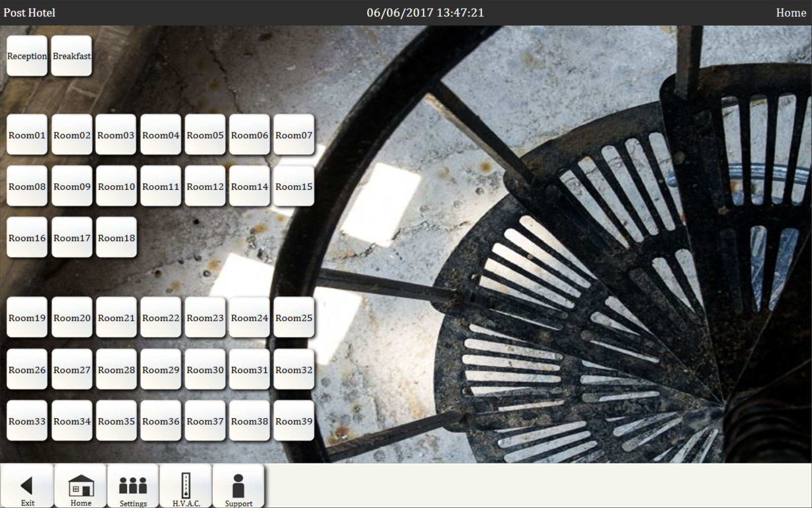Choose Room14
The height and width of the screenshot is (508, 812).
click(x=250, y=186)
